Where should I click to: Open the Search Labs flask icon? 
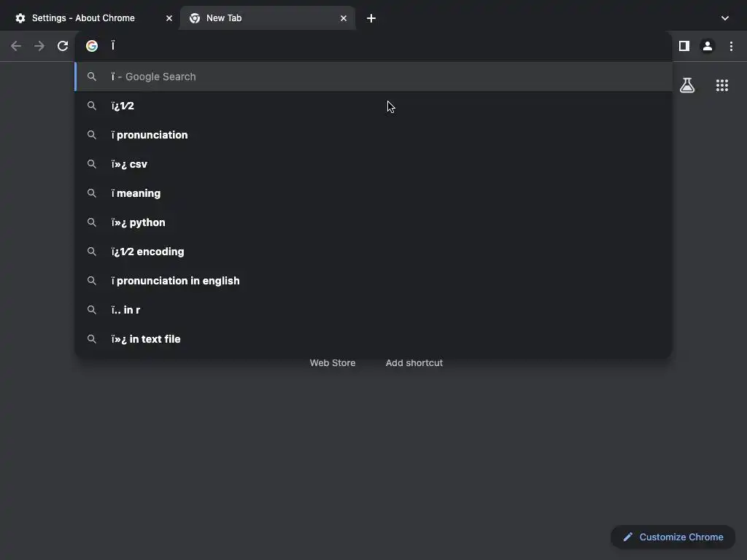point(687,85)
